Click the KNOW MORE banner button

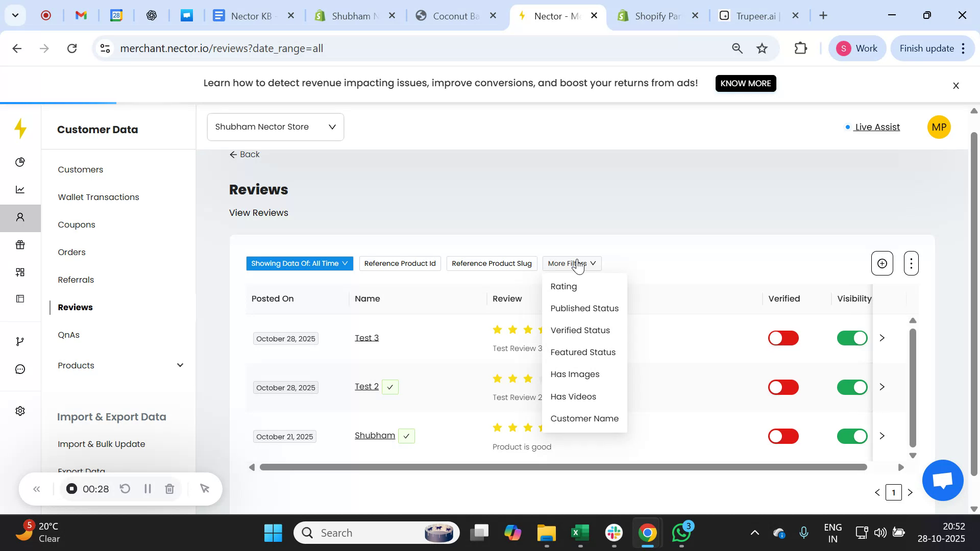tap(745, 83)
